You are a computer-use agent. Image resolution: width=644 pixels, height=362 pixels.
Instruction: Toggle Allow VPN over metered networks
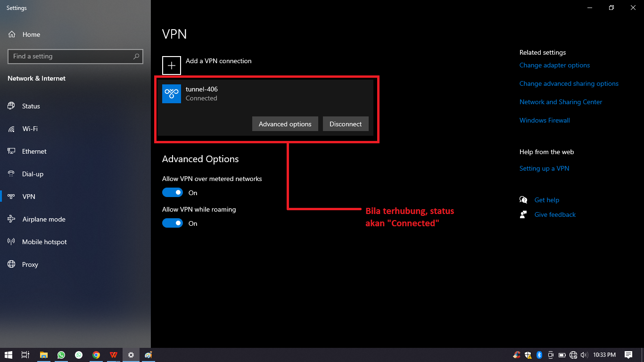point(173,192)
